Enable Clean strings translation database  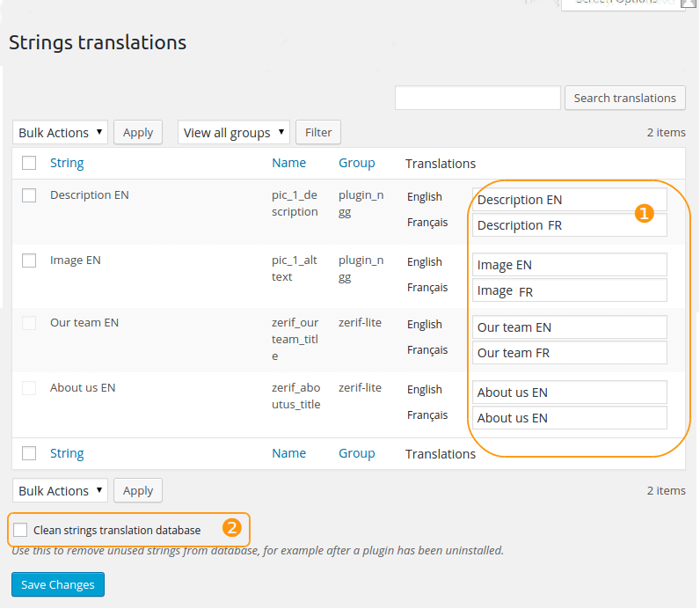coord(20,530)
